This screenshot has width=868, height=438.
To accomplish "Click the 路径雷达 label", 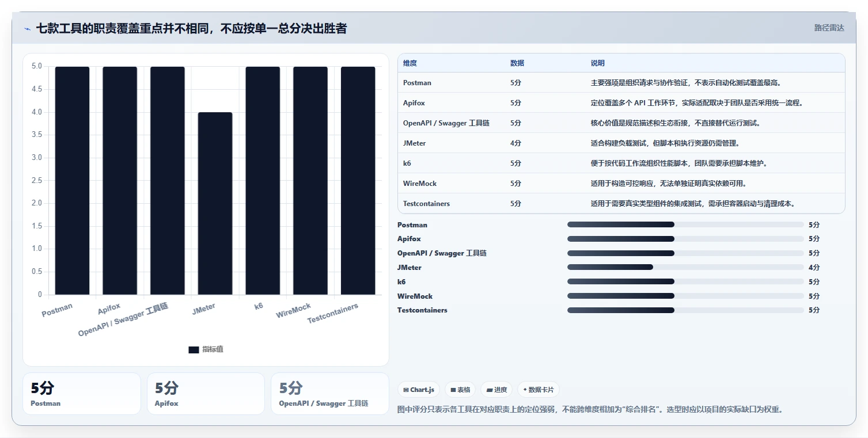I will (x=829, y=28).
